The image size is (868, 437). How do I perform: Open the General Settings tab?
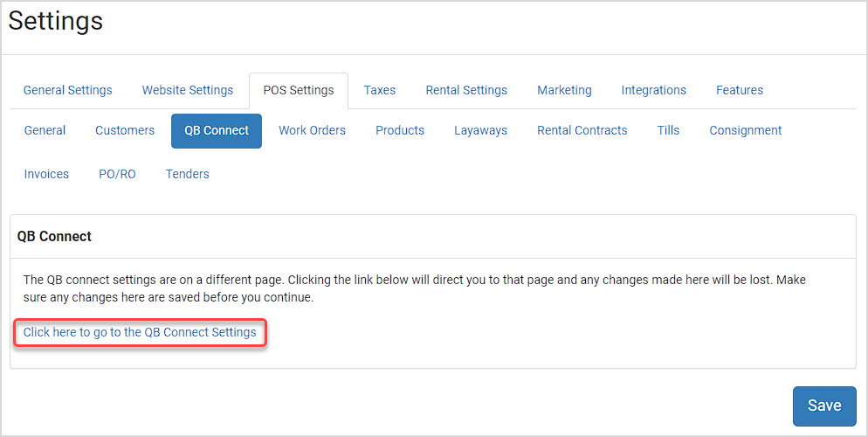tap(67, 90)
